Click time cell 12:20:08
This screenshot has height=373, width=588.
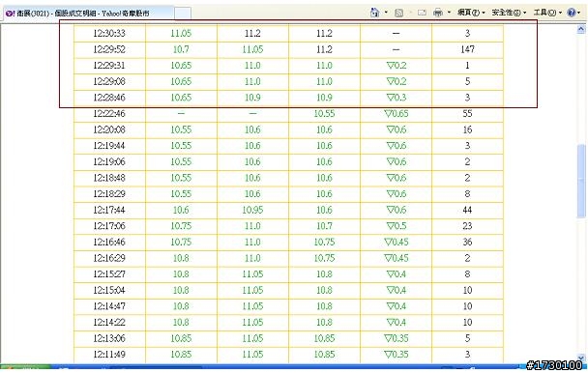[109, 129]
